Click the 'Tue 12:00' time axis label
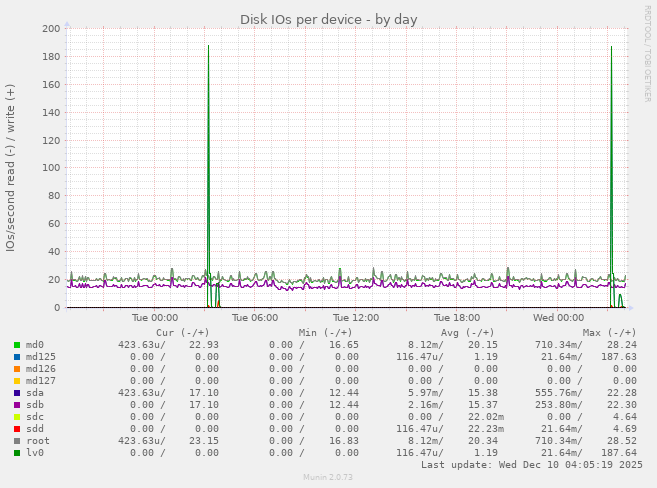This screenshot has height=488, width=657. [356, 318]
